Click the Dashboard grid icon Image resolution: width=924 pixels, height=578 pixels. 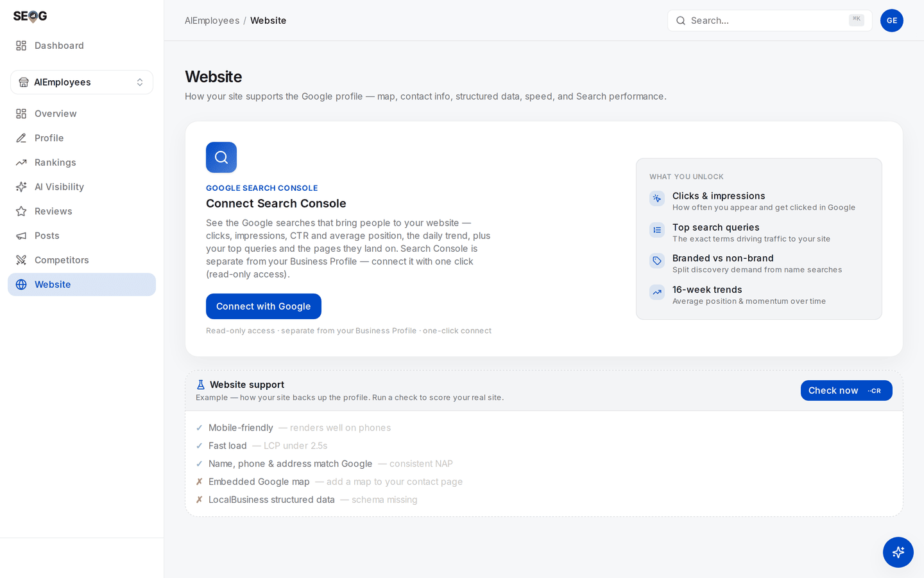(21, 46)
